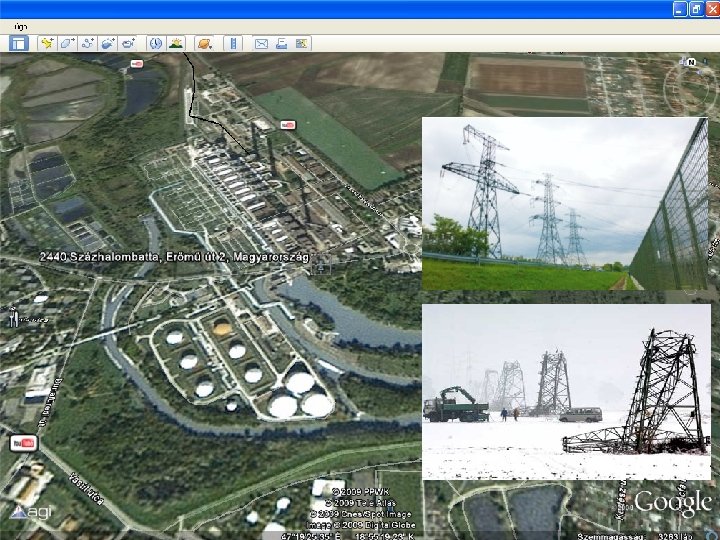Click the Record a Tour icon

coord(130,43)
